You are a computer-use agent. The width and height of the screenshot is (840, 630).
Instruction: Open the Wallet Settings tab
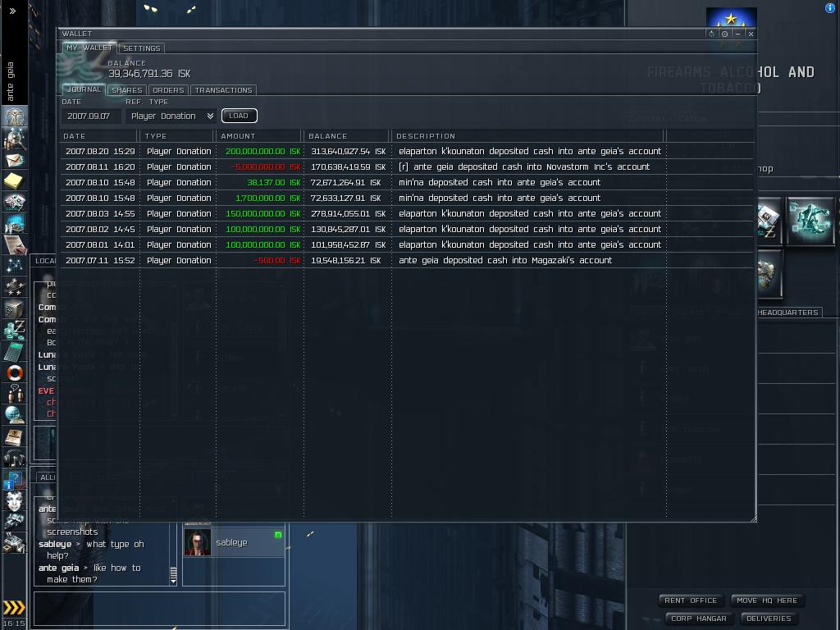click(141, 48)
